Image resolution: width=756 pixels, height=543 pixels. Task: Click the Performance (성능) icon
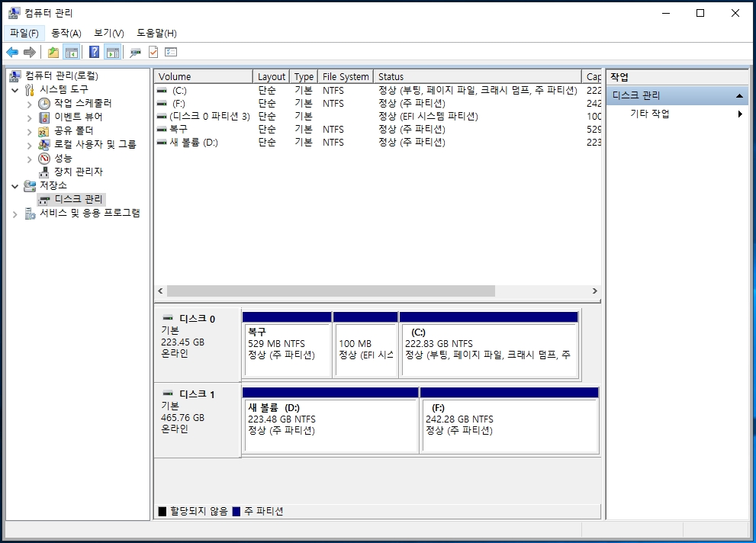(44, 158)
